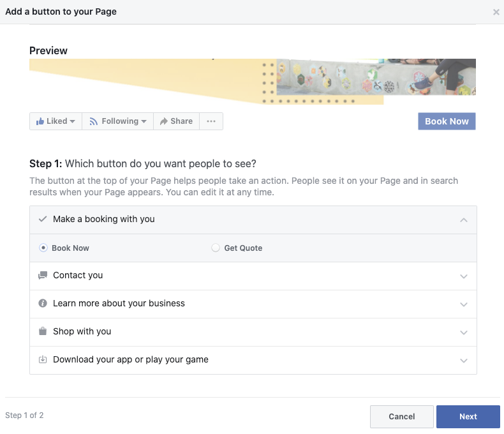504x434 pixels.
Task: Open the Liked dropdown arrow
Action: 72,121
